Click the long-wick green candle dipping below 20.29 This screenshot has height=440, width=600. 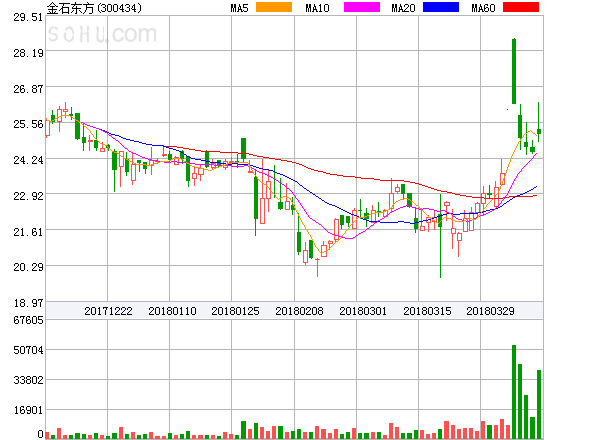pos(440,236)
